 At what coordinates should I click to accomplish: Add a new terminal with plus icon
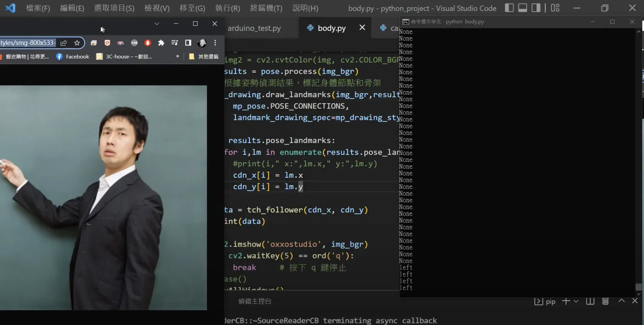tap(566, 301)
